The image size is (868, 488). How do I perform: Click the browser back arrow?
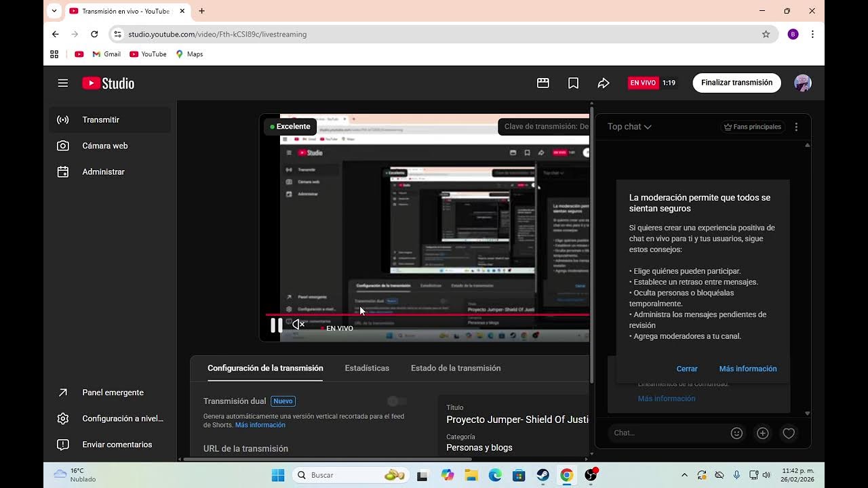56,34
